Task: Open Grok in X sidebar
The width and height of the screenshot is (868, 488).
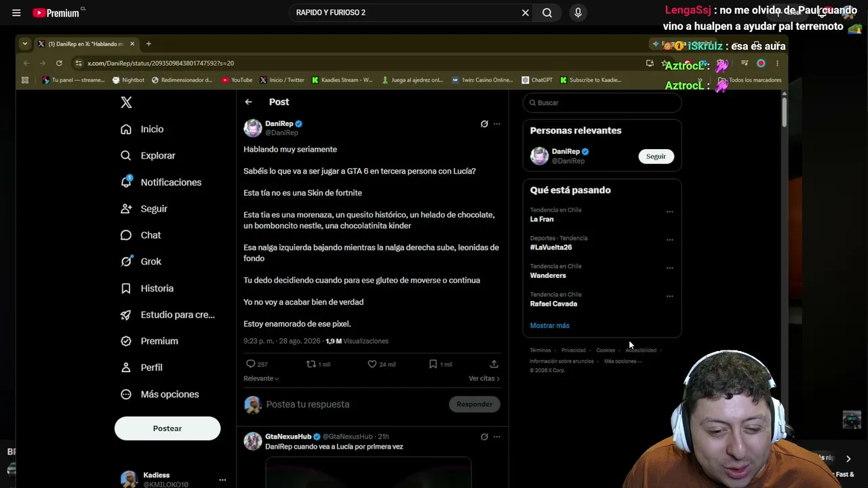Action: click(141, 262)
